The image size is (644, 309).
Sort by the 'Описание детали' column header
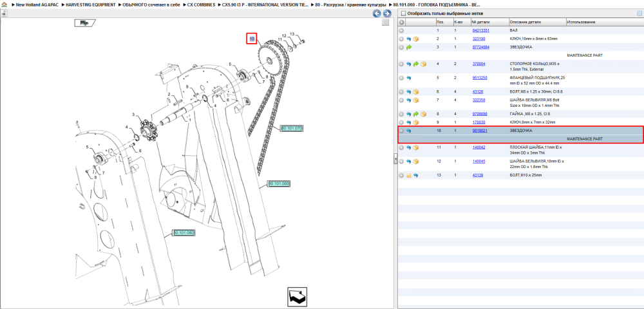click(x=537, y=22)
